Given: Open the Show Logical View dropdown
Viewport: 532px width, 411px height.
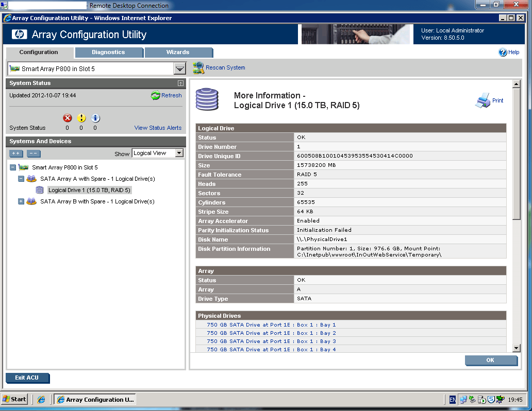Looking at the screenshot, I should (178, 153).
